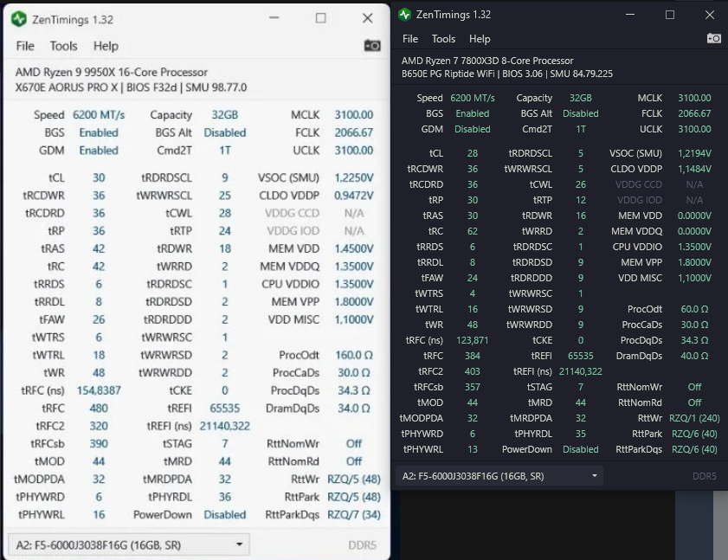The width and height of the screenshot is (728, 560).
Task: Click the GDM Disabled value in dark window
Action: click(x=472, y=129)
